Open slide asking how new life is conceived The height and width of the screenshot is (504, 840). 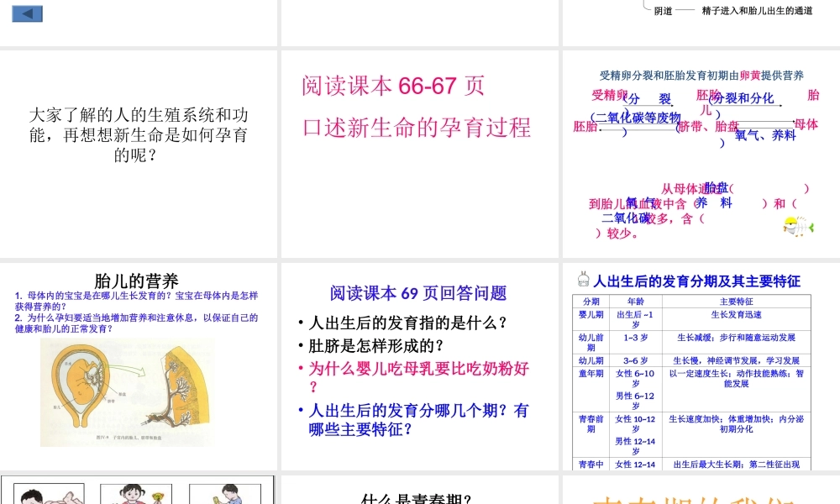(139, 154)
